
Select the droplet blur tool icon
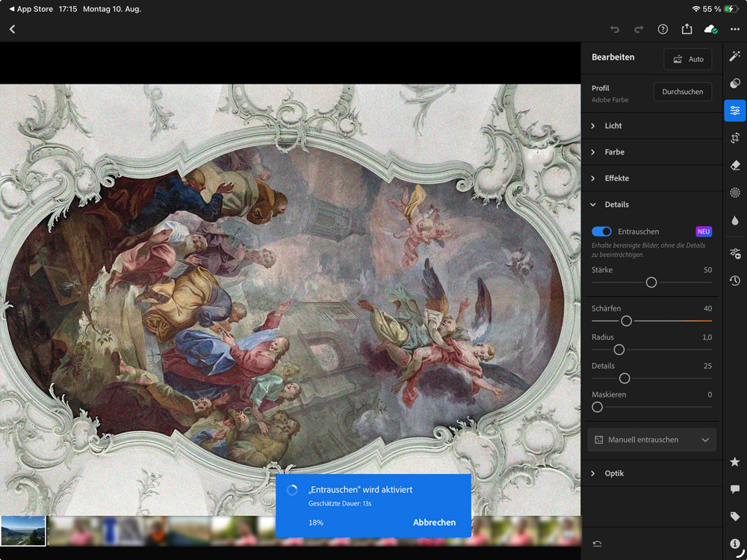[x=735, y=220]
